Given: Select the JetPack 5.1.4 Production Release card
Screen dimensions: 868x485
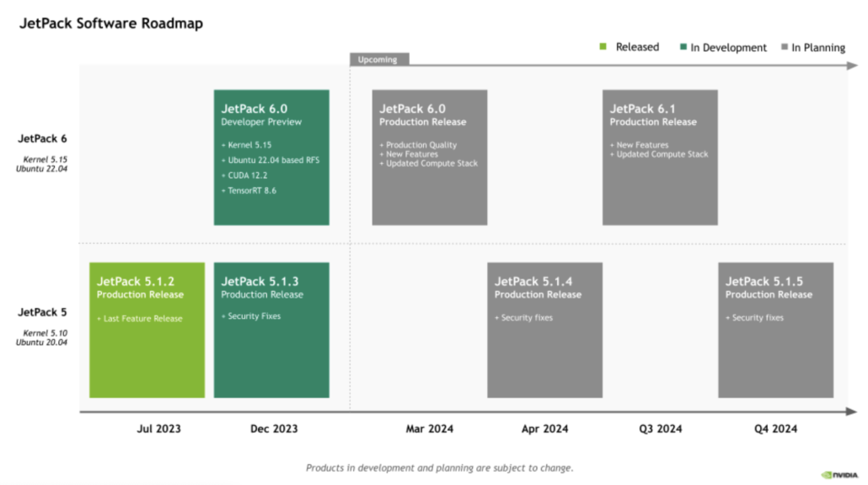Looking at the screenshot, I should [x=544, y=330].
